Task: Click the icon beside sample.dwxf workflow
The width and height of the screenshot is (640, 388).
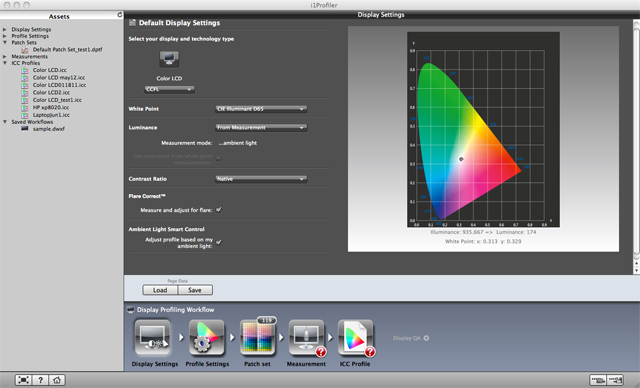Action: click(24, 129)
